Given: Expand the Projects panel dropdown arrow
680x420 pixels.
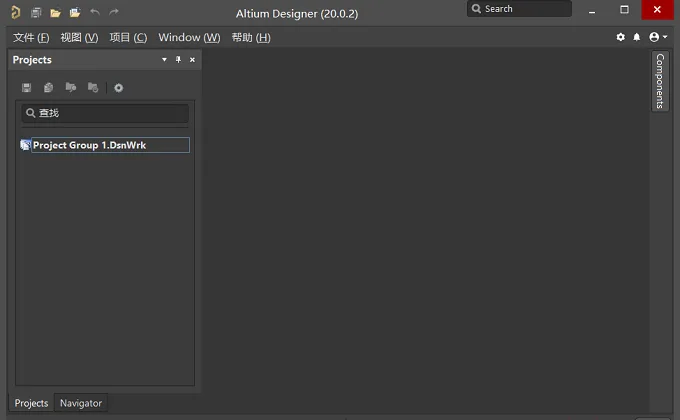Looking at the screenshot, I should coord(164,59).
